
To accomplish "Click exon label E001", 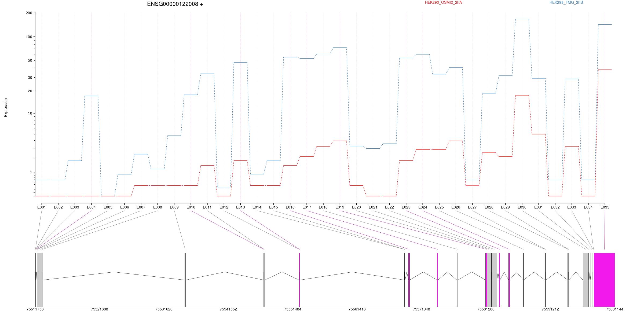I will click(x=42, y=207).
